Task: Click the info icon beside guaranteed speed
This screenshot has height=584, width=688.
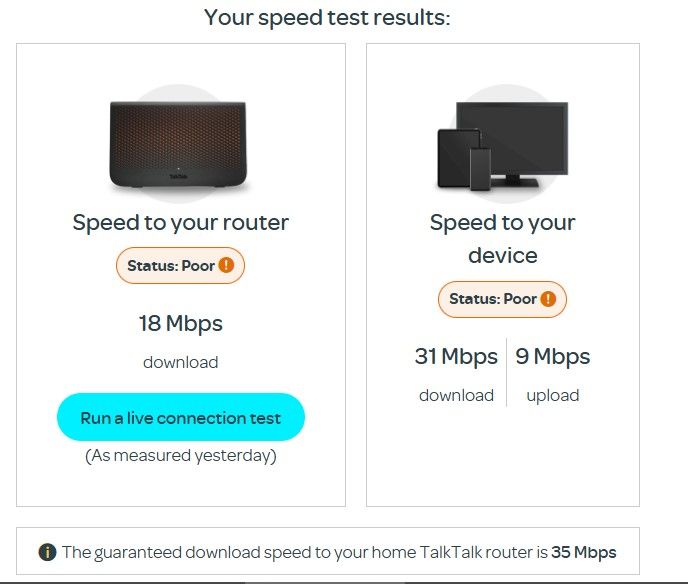Action: 47,552
